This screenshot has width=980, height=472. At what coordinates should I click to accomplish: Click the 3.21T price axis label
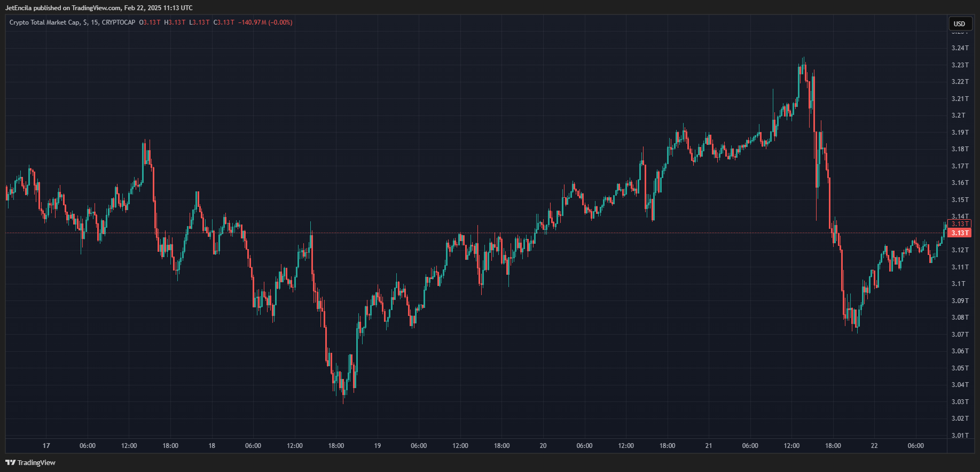(x=960, y=99)
